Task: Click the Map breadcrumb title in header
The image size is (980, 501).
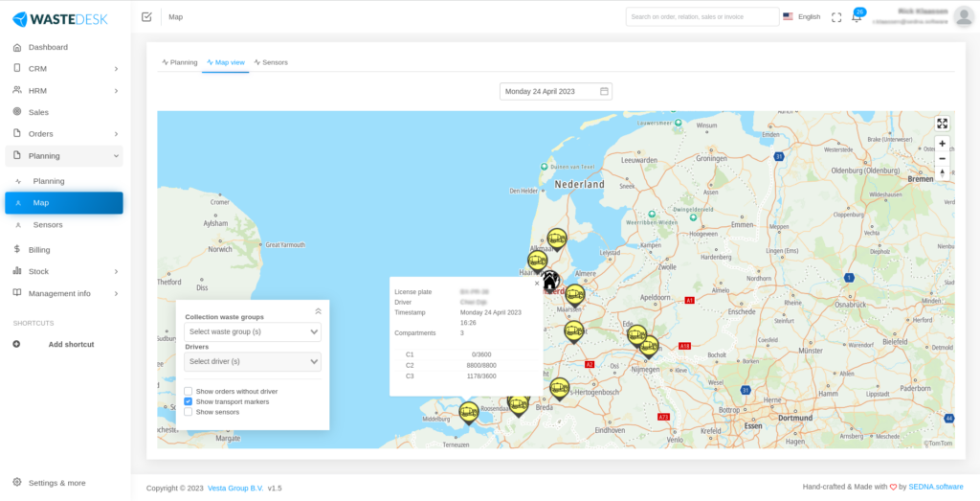Action: click(176, 17)
